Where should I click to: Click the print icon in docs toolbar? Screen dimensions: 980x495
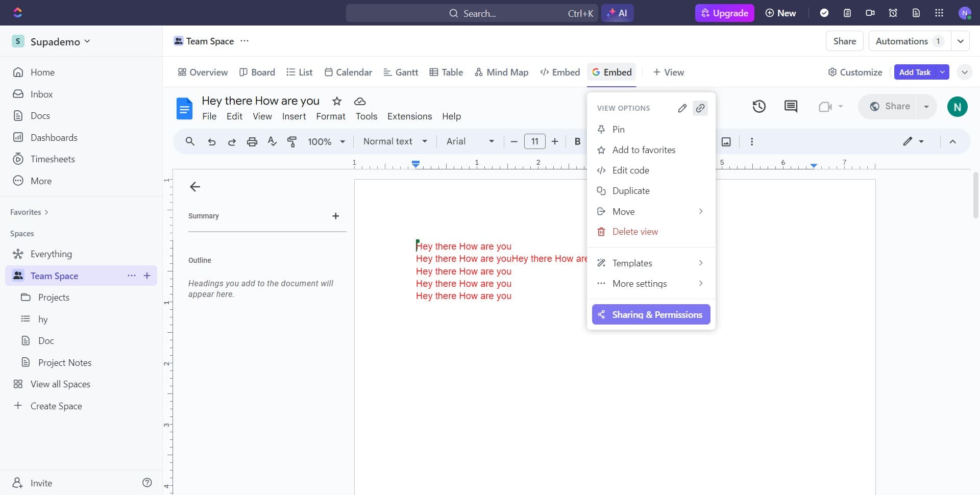pyautogui.click(x=252, y=142)
